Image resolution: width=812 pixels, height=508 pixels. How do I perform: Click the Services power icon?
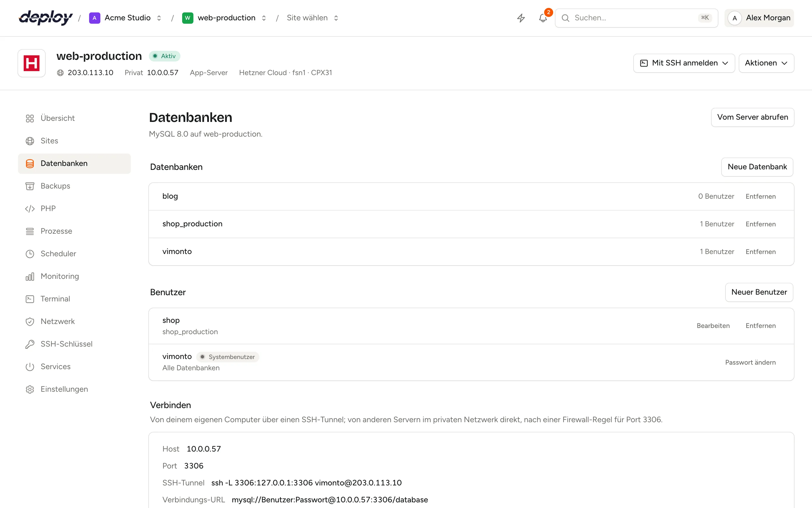click(30, 367)
